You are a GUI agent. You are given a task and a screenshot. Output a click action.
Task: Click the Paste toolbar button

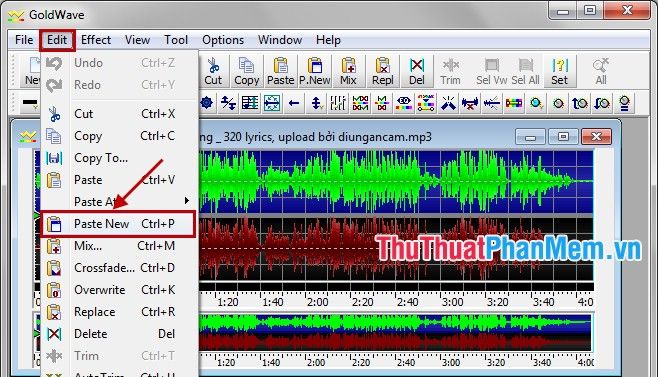click(280, 71)
